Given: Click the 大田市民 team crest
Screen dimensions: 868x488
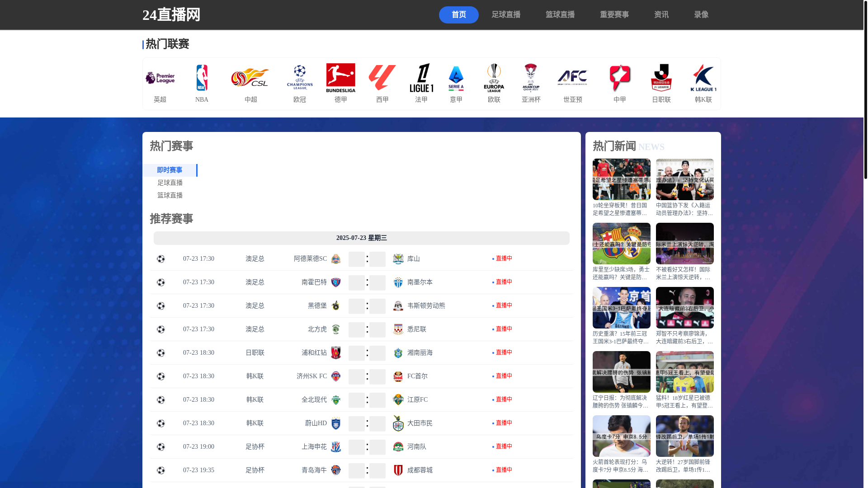Looking at the screenshot, I should [x=398, y=423].
